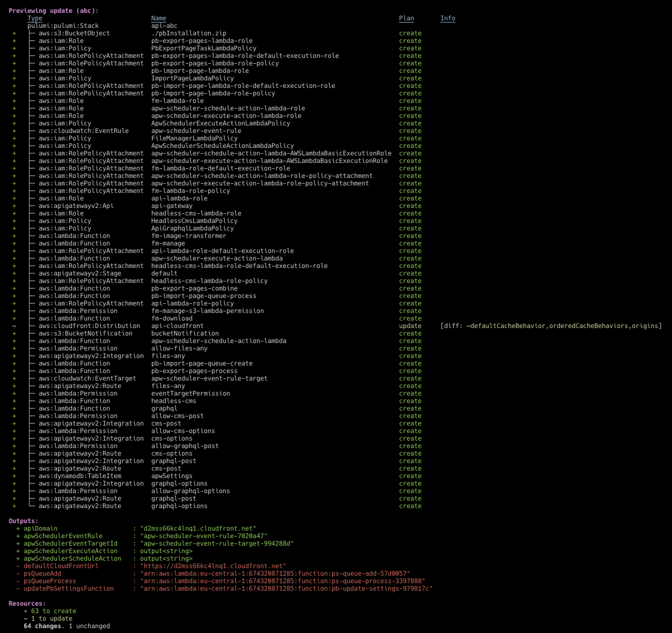
Task: Select the aws:dynamodb:TableItem tree entry
Action: tap(80, 476)
